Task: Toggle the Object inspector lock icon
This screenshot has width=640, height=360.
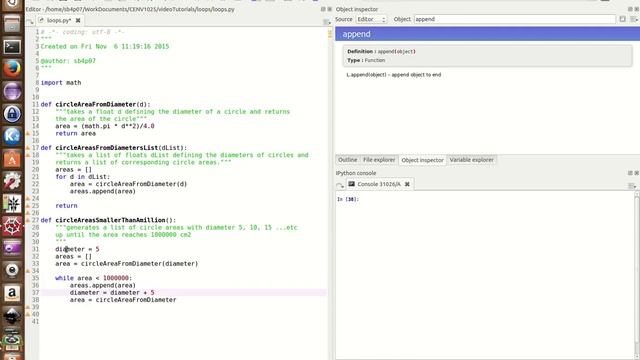Action: pyautogui.click(x=622, y=19)
